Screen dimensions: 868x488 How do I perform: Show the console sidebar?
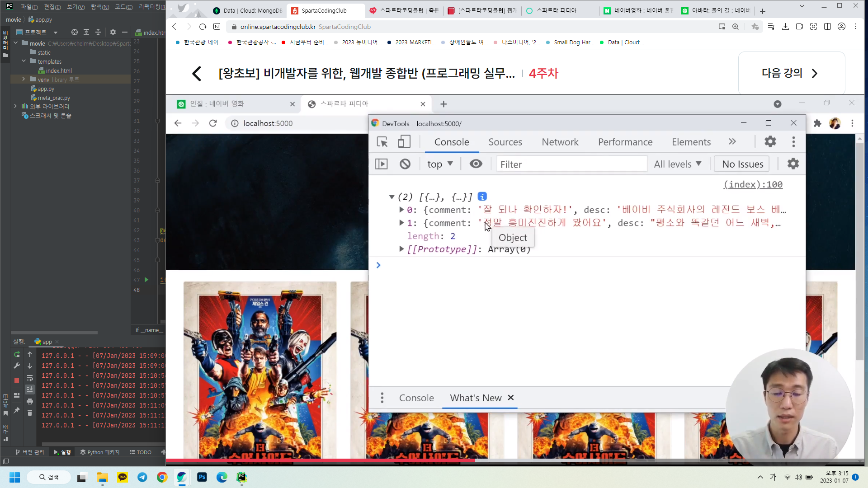382,164
